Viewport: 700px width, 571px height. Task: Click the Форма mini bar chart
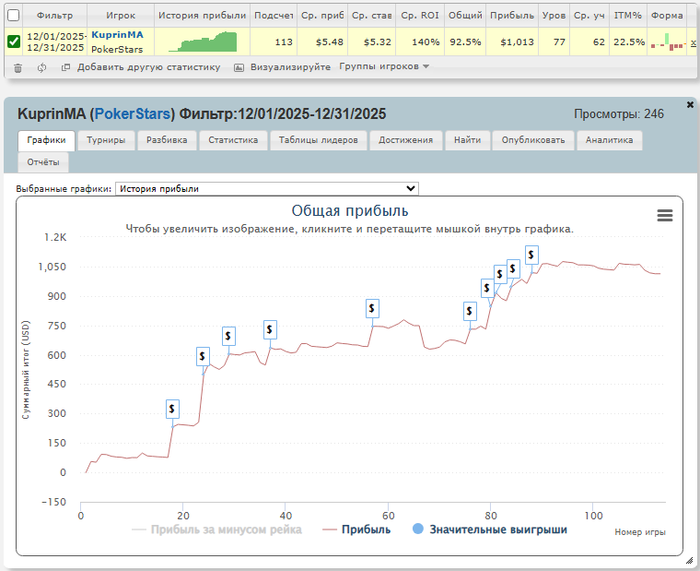pyautogui.click(x=668, y=42)
